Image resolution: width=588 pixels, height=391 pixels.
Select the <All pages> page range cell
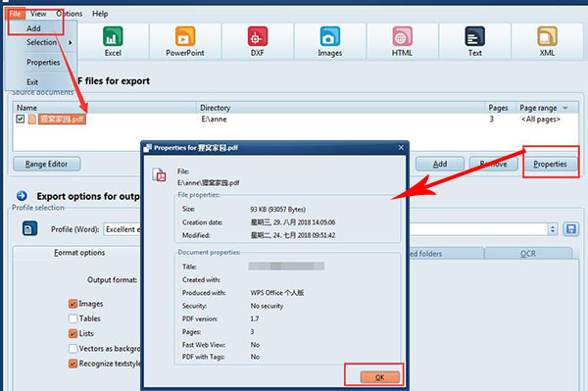pyautogui.click(x=541, y=120)
